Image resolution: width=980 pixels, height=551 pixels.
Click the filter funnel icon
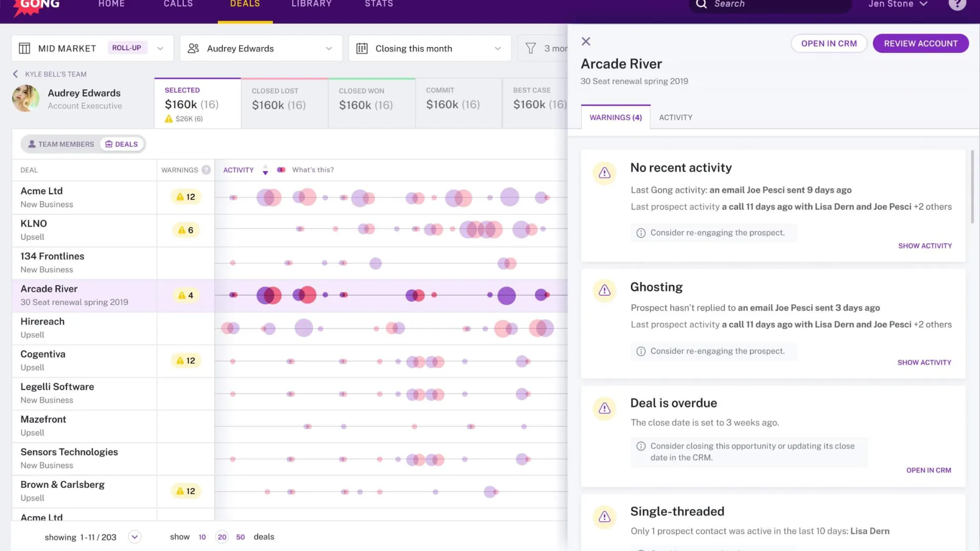(x=531, y=48)
